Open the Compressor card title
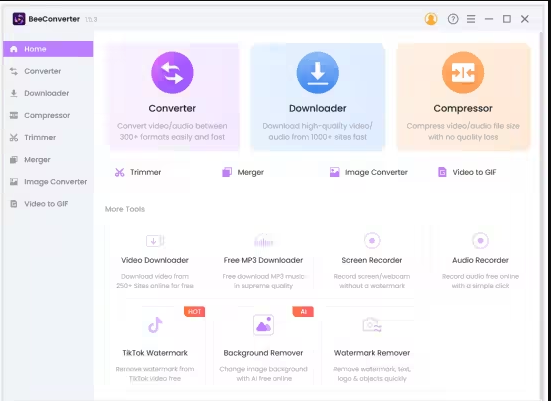Image resolution: width=551 pixels, height=401 pixels. tap(463, 108)
